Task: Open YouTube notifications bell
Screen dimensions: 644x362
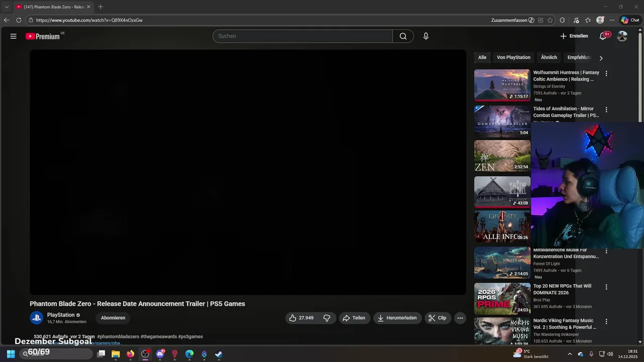Action: point(603,36)
